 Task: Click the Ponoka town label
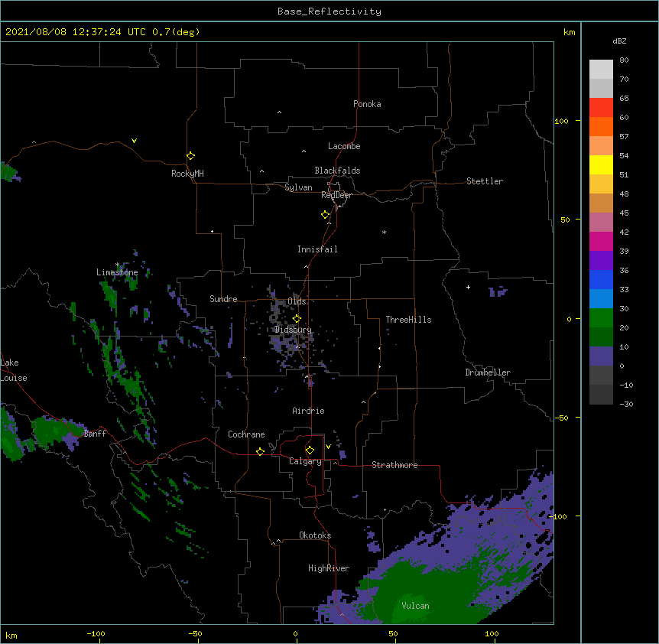(367, 104)
